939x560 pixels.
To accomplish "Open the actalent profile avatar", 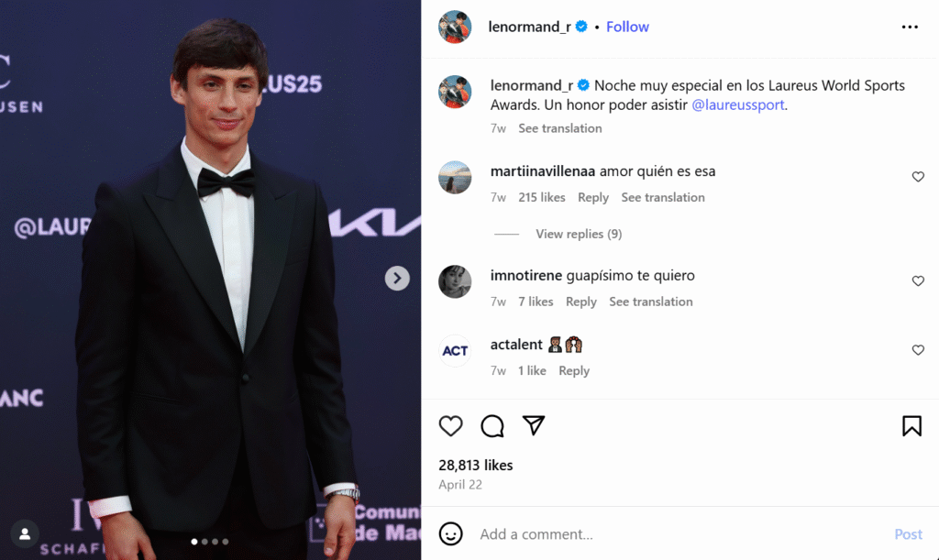I will [x=455, y=350].
